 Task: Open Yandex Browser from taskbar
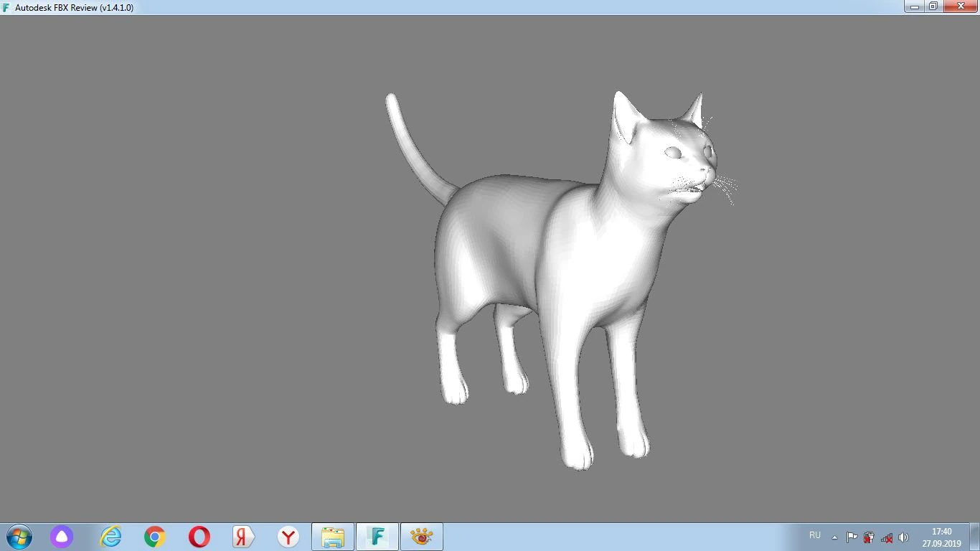coord(288,537)
